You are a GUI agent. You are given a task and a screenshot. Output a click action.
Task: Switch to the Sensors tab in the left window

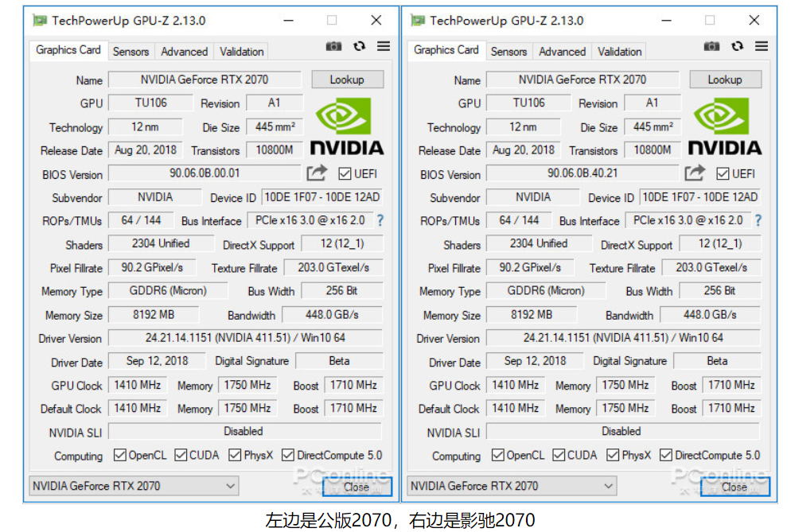tap(130, 51)
